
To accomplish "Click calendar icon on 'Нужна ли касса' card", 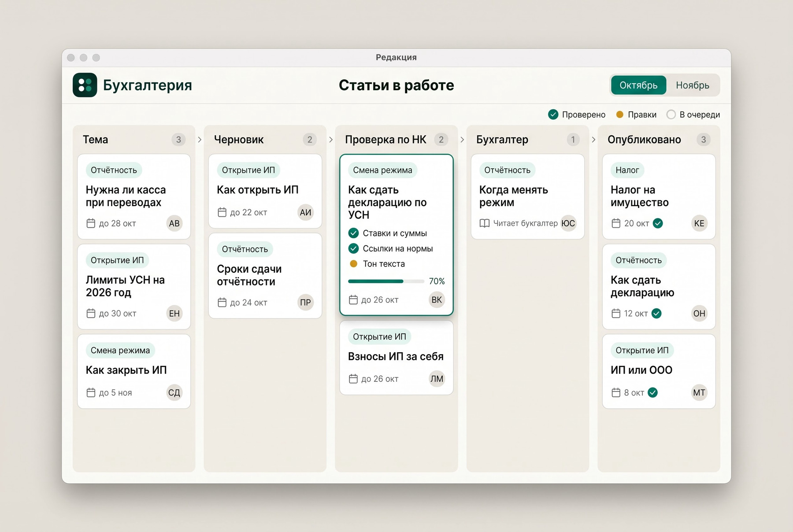I will 91,223.
